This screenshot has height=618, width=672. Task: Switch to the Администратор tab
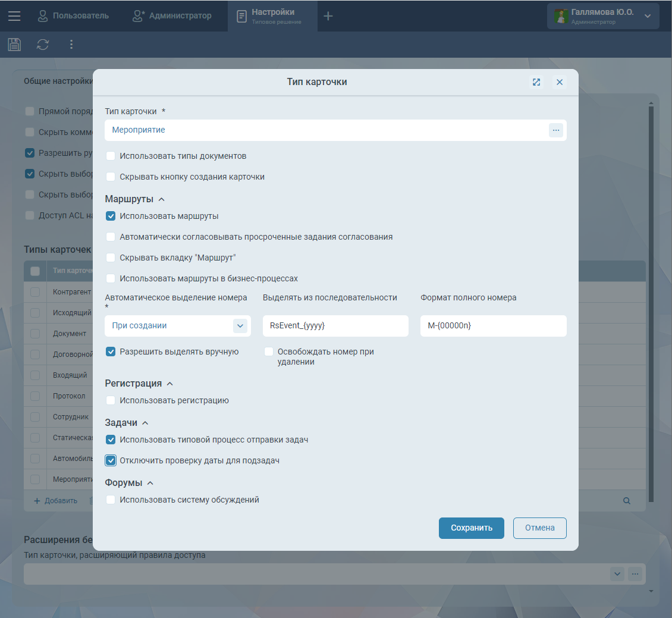pyautogui.click(x=172, y=16)
